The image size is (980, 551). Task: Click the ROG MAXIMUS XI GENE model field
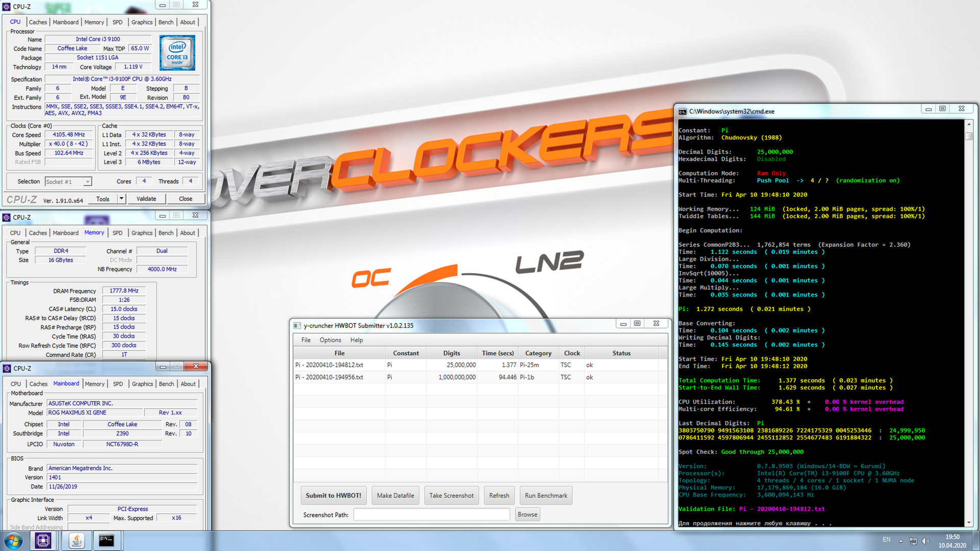tap(94, 413)
